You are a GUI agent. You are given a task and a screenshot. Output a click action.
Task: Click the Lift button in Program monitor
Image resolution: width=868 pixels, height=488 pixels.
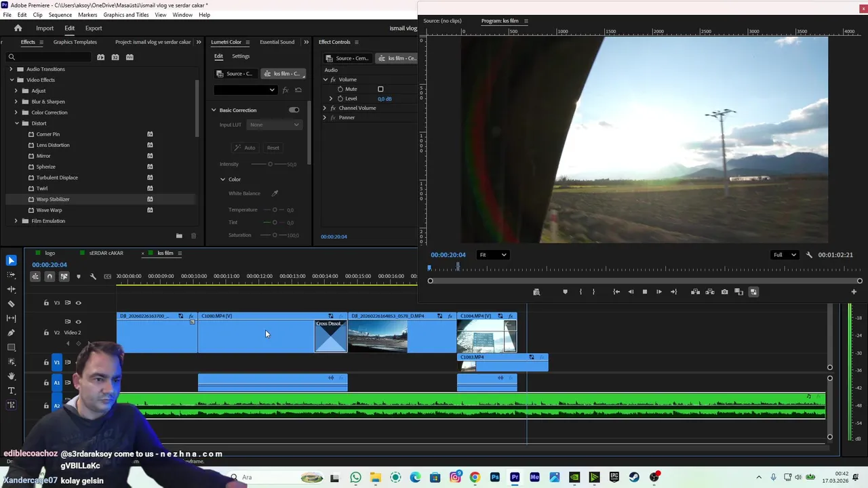(x=695, y=291)
